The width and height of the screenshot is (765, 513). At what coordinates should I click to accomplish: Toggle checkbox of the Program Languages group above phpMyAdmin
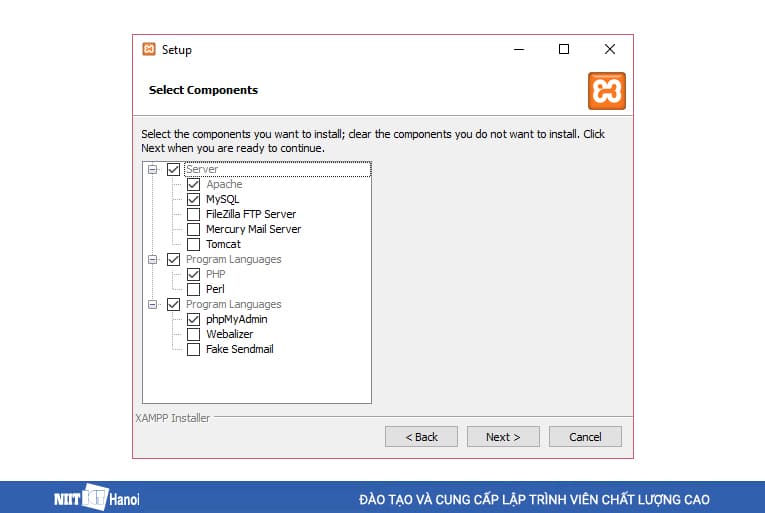click(x=173, y=305)
